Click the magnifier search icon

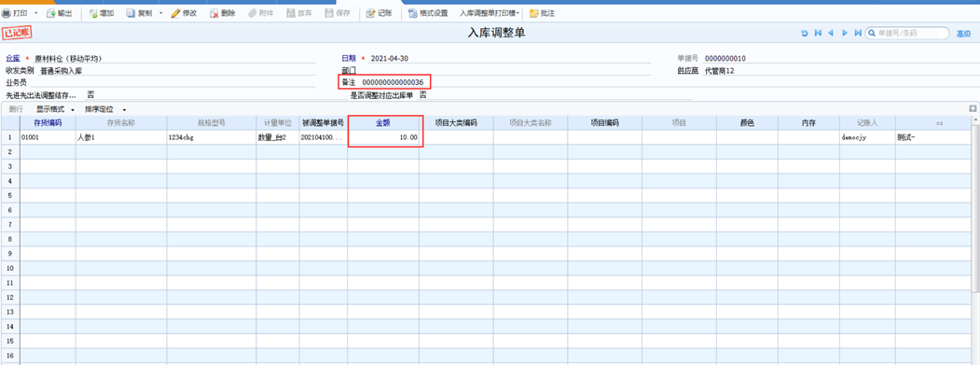tap(872, 34)
